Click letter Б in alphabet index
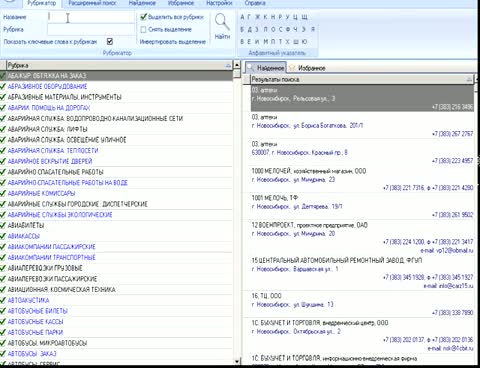 click(242, 29)
